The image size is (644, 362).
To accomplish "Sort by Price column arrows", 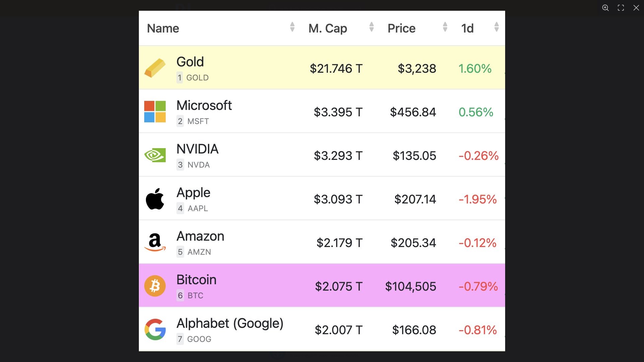I will [445, 27].
